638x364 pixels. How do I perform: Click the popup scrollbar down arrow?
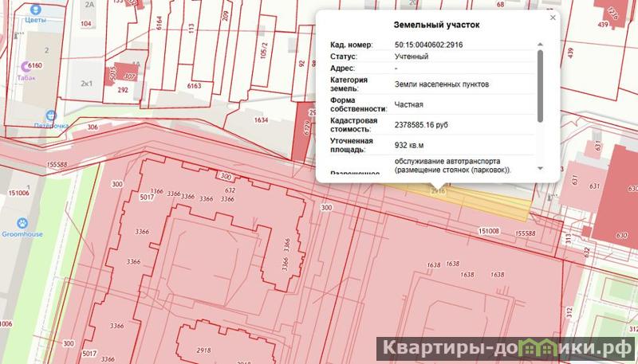540,168
